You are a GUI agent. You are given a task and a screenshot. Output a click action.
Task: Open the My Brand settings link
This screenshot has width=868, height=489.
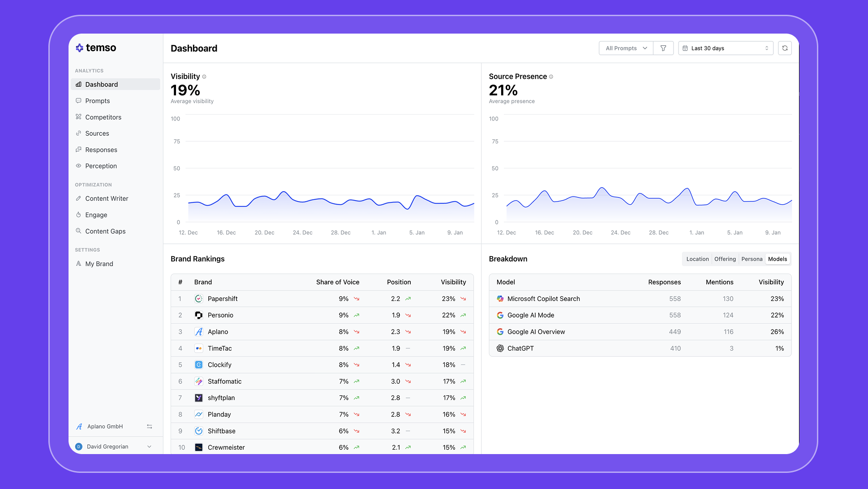click(99, 264)
